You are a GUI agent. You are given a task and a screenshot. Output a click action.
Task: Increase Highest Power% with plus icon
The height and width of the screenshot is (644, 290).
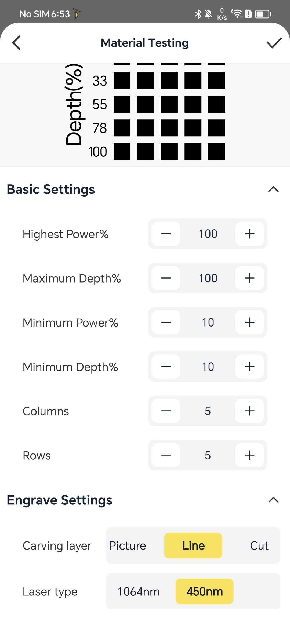249,234
